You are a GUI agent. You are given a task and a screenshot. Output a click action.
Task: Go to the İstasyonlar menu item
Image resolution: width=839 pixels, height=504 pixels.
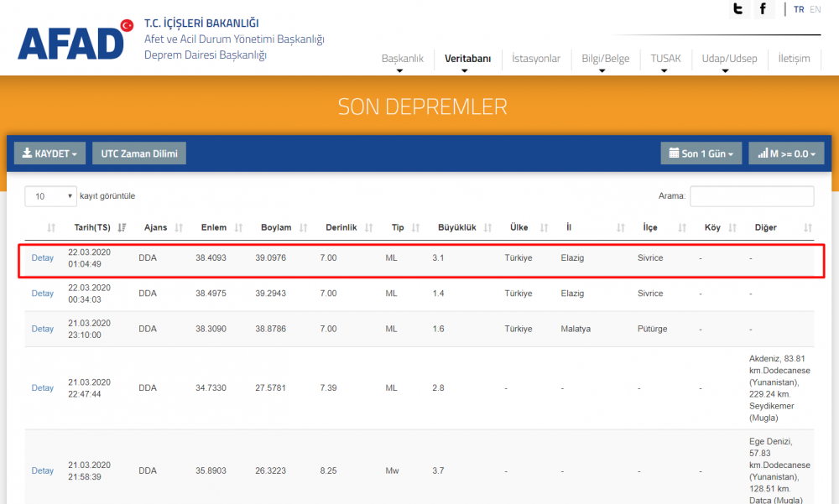536,59
